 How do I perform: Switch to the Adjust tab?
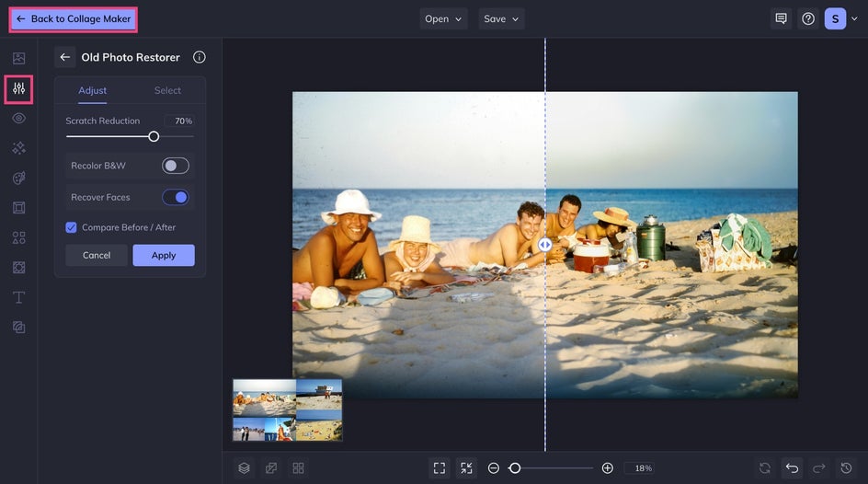(x=92, y=90)
